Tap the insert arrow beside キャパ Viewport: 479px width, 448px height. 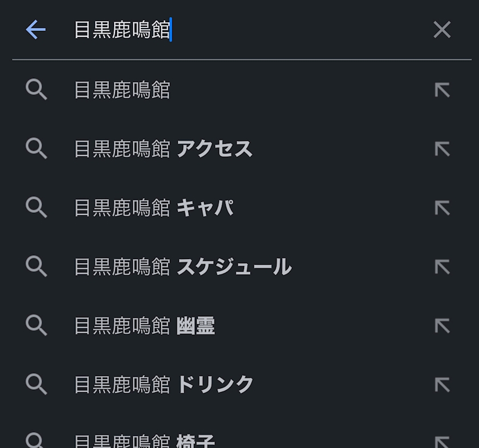(442, 208)
